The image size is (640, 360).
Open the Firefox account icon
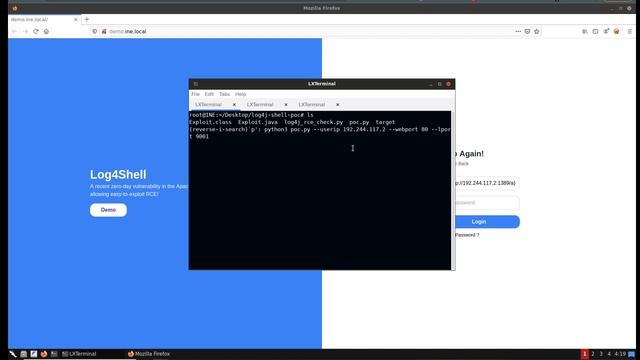point(606,31)
